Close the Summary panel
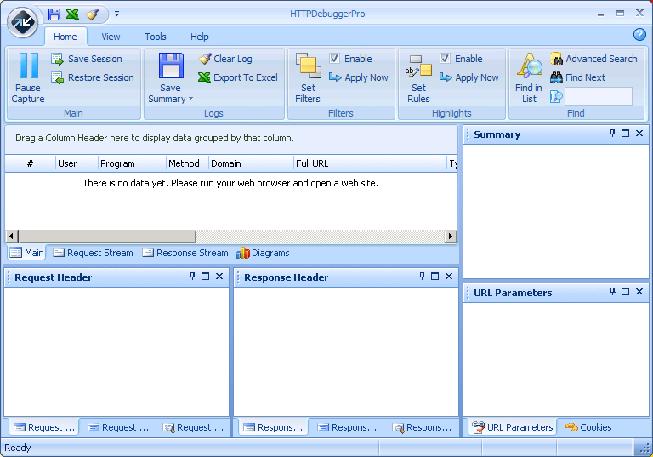Viewport: 653px width, 457px height. pos(639,133)
